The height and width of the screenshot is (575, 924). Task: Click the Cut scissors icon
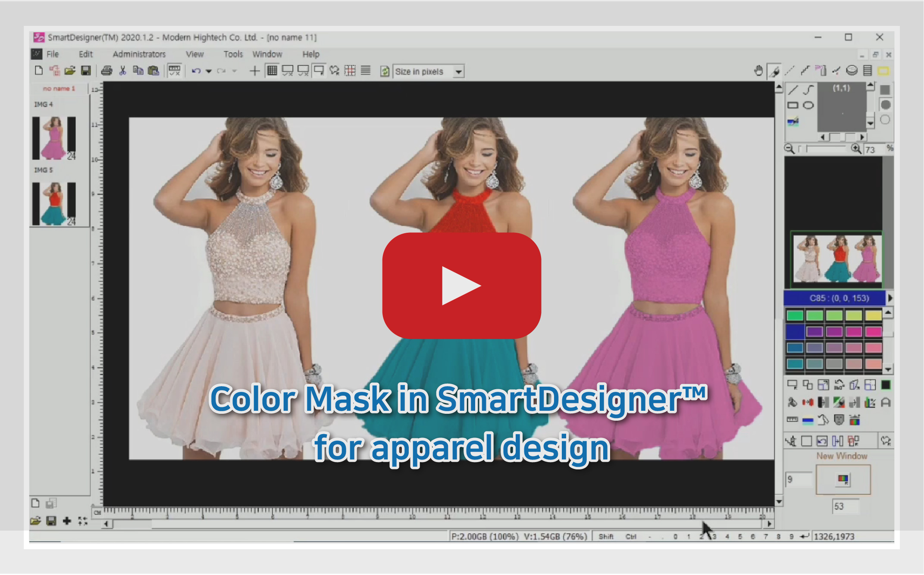pyautogui.click(x=122, y=71)
